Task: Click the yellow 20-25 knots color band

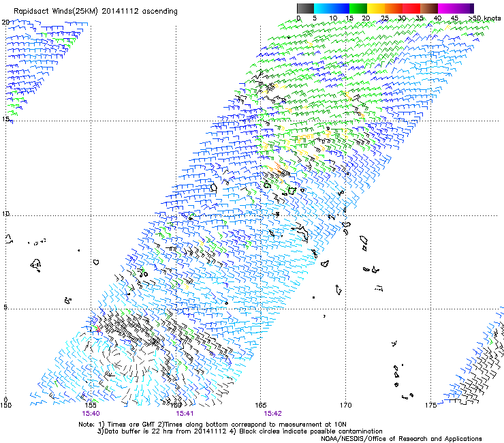Action: click(376, 8)
